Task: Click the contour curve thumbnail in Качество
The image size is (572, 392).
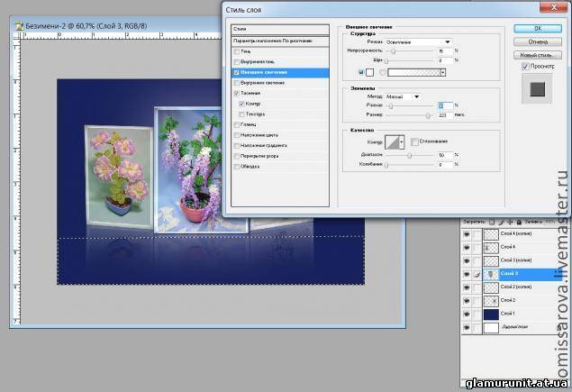Action: (393, 142)
